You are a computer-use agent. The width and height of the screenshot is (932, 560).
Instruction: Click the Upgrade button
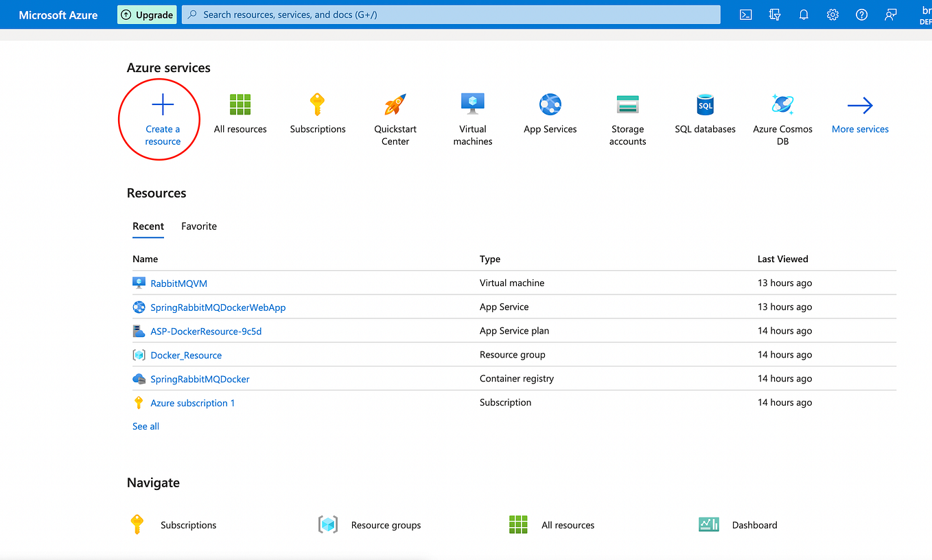pyautogui.click(x=146, y=14)
